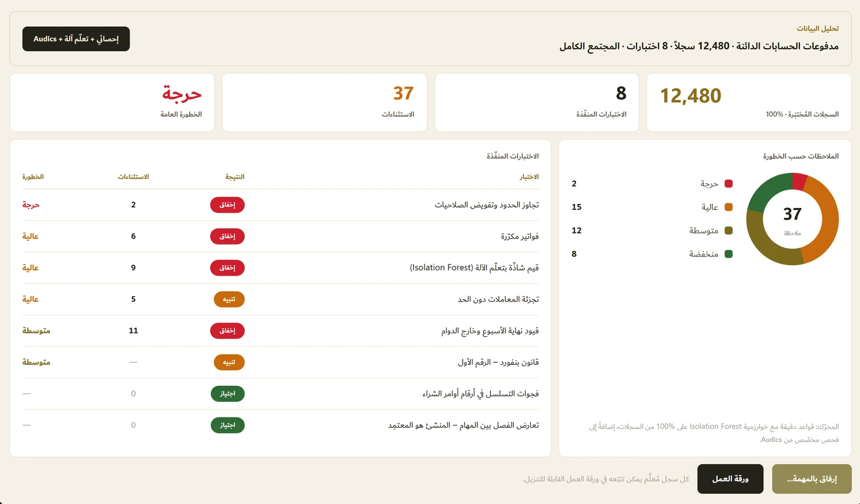The width and height of the screenshot is (860, 504).
Task: Click the تعارض الفصل بين المهام test name
Action: click(x=463, y=425)
